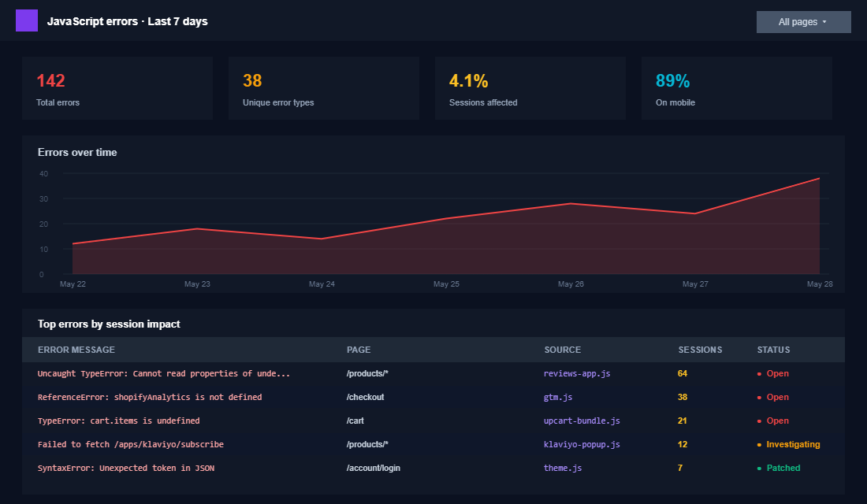Click the 21 sessions count

683,421
